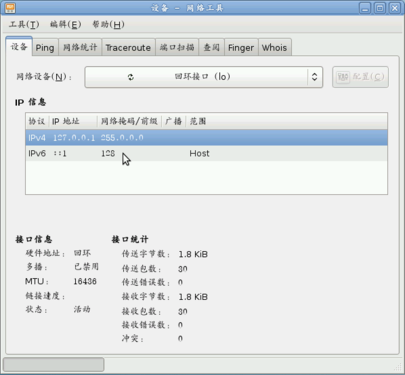Close the 网络工具 window
Viewport: 405px width, 375px height.
395,8
